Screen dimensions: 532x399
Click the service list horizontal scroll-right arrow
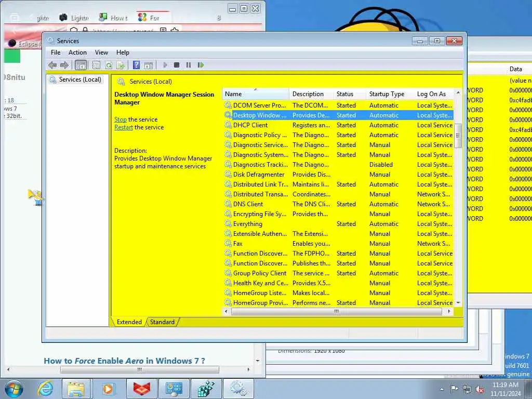[x=449, y=311]
